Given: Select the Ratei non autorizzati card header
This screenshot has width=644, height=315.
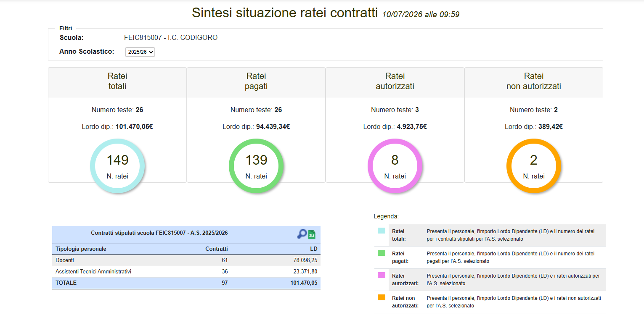Looking at the screenshot, I should 534,83.
